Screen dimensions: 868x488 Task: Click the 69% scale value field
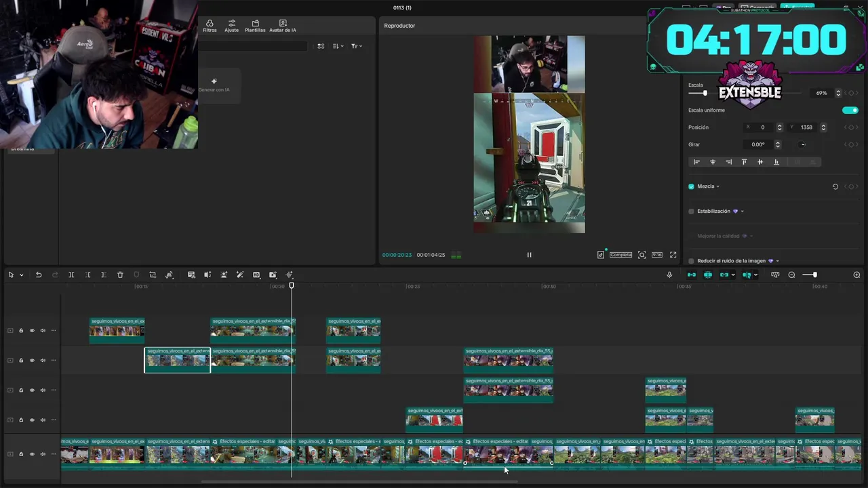pyautogui.click(x=821, y=93)
